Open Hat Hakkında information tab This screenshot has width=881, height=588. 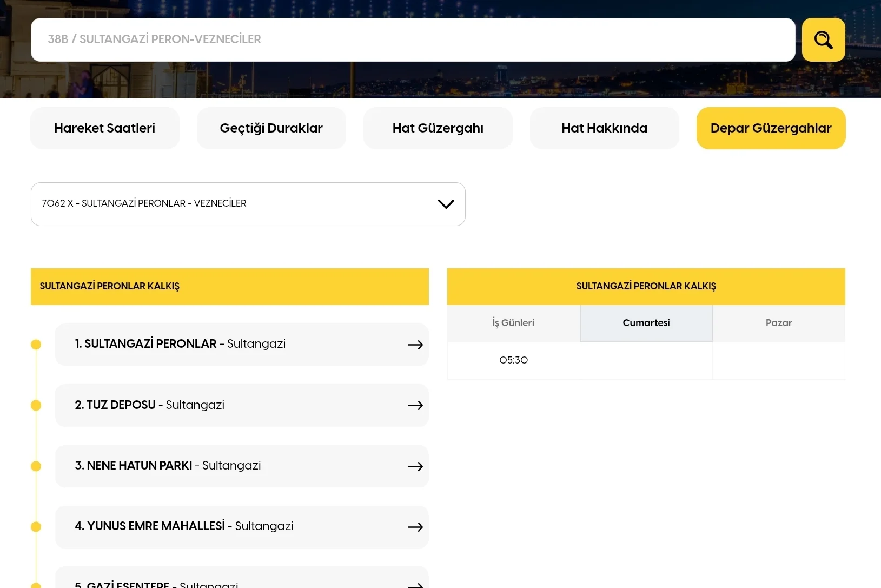click(604, 128)
